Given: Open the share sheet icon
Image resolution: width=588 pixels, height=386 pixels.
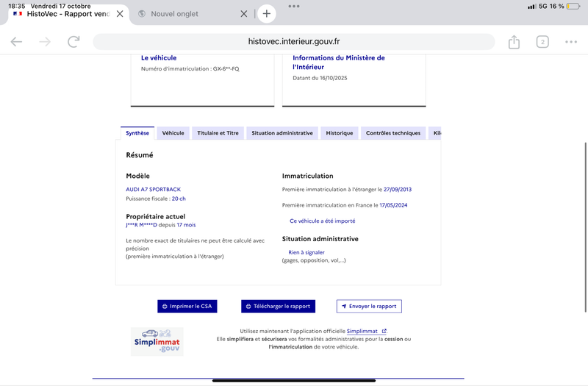Looking at the screenshot, I should pyautogui.click(x=514, y=42).
